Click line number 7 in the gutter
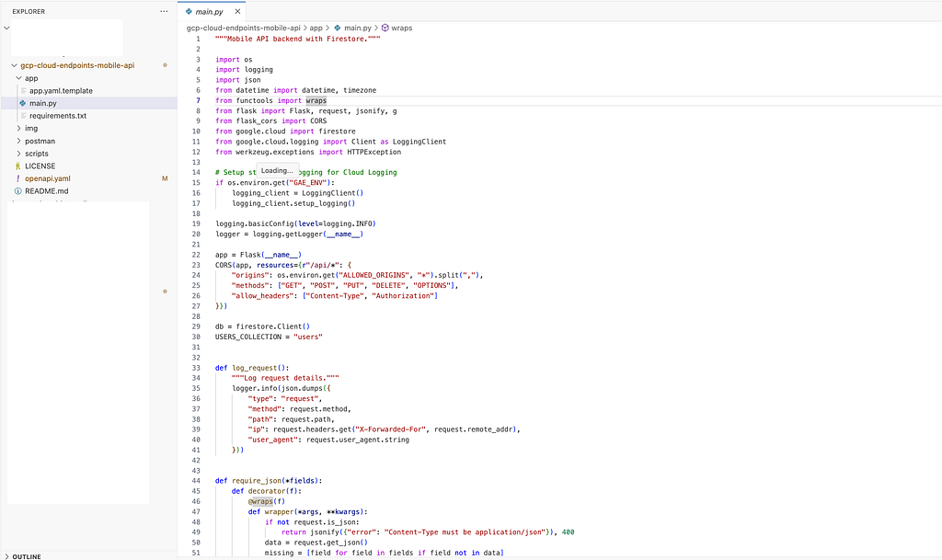The image size is (942, 560). click(x=198, y=101)
